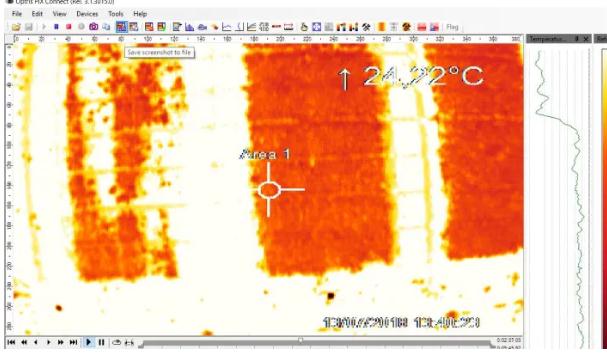
Task: Click the Area 1 crosshair measurement marker
Action: point(269,190)
